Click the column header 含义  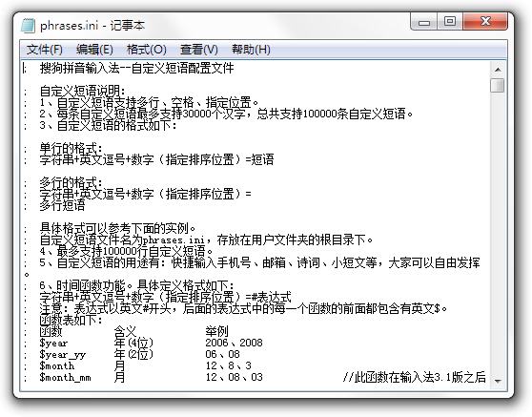click(125, 331)
